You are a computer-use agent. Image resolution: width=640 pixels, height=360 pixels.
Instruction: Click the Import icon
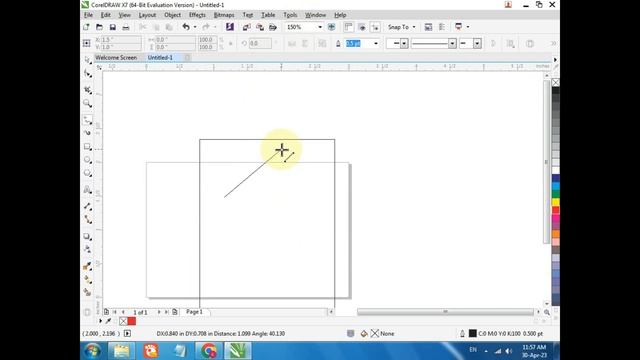pos(247,27)
